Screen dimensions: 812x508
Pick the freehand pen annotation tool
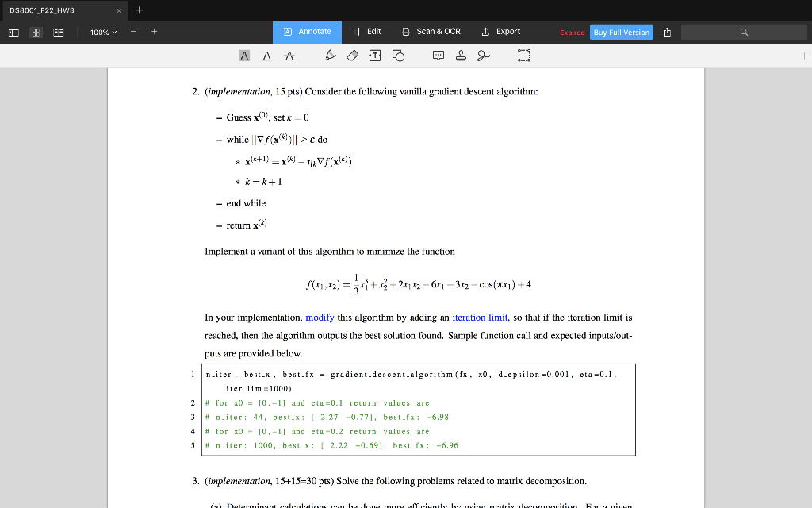[331, 56]
